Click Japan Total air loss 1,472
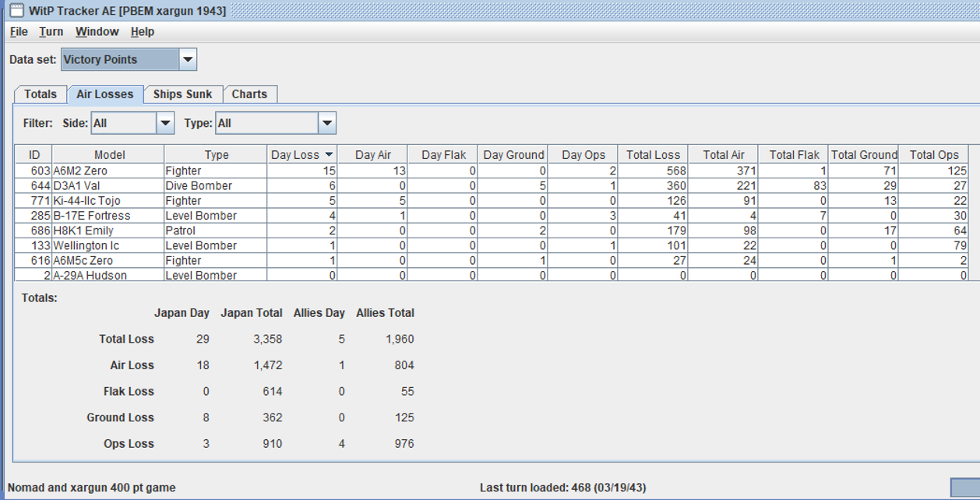This screenshot has width=980, height=500. [268, 365]
